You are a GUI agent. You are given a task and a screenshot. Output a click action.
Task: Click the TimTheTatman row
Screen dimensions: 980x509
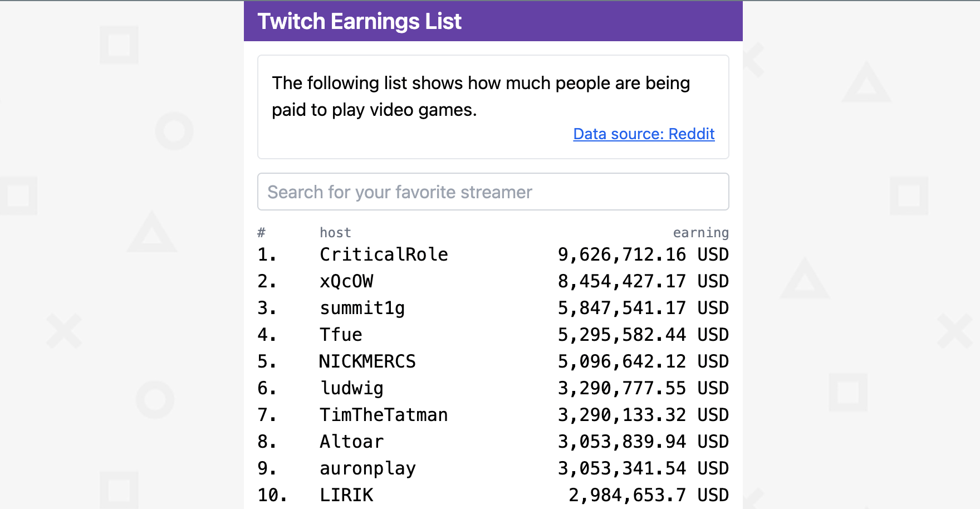[384, 414]
